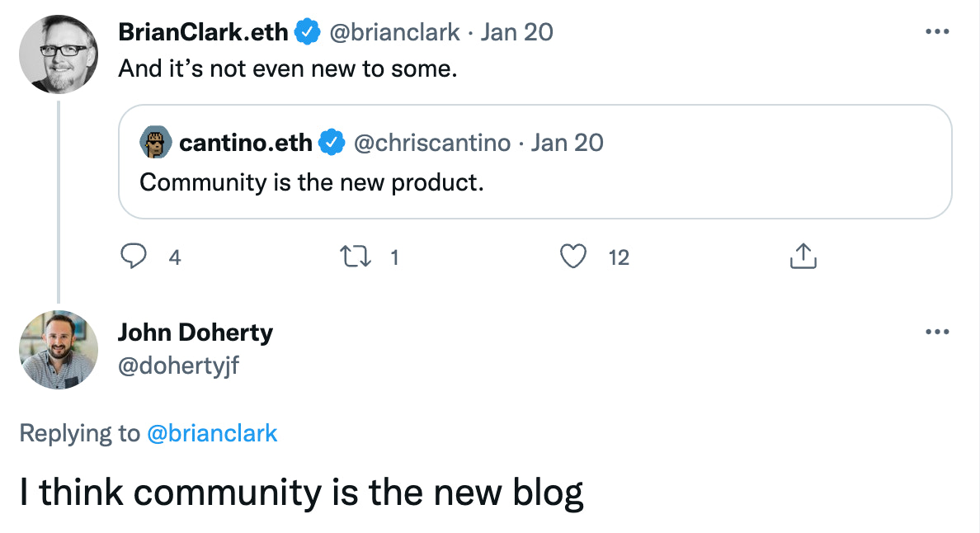Click BrianClark.eth's verified badge
Screen dimensions: 980x533
(308, 32)
